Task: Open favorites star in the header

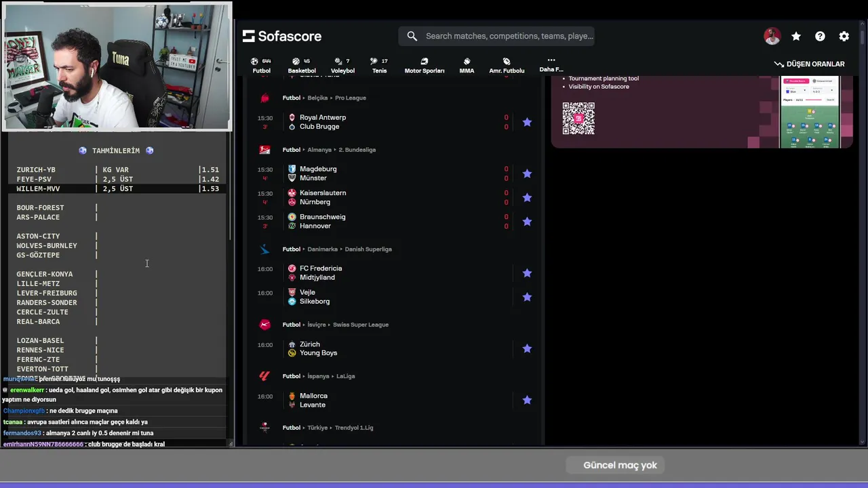Action: [x=796, y=37]
